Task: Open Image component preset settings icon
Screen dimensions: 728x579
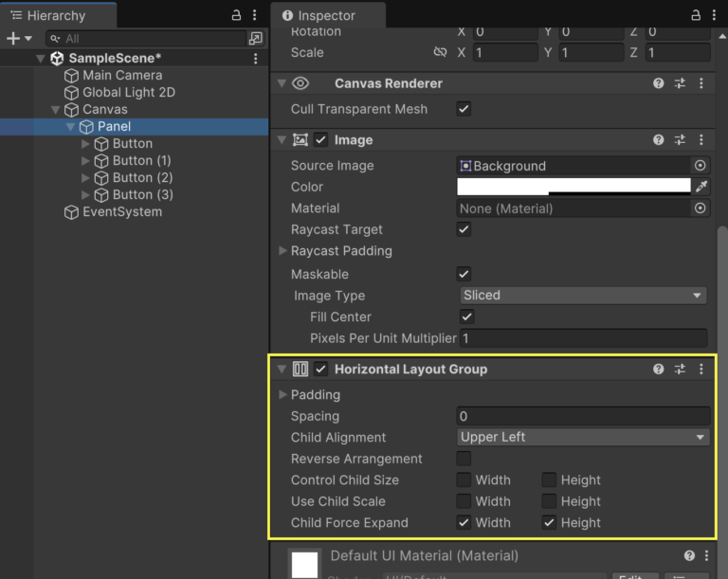Action: click(680, 139)
